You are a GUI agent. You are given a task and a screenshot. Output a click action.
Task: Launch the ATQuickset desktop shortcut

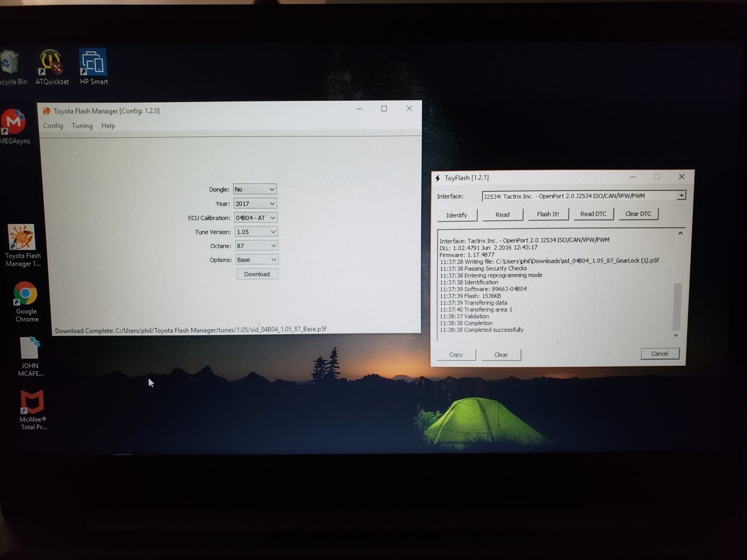tap(52, 67)
